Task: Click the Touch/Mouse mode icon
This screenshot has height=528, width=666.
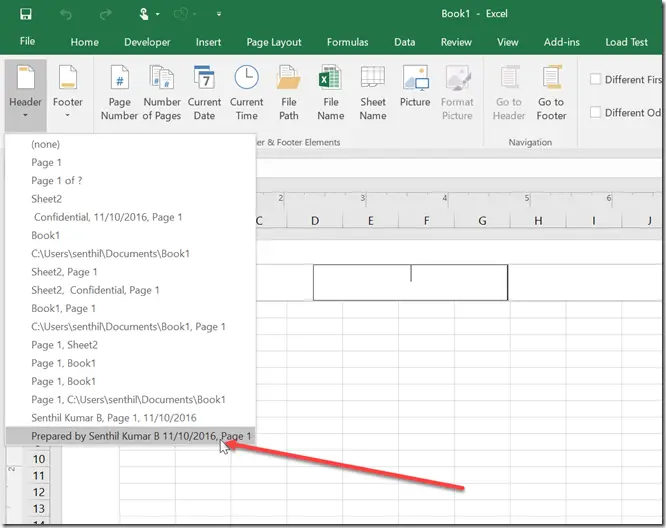Action: click(144, 14)
